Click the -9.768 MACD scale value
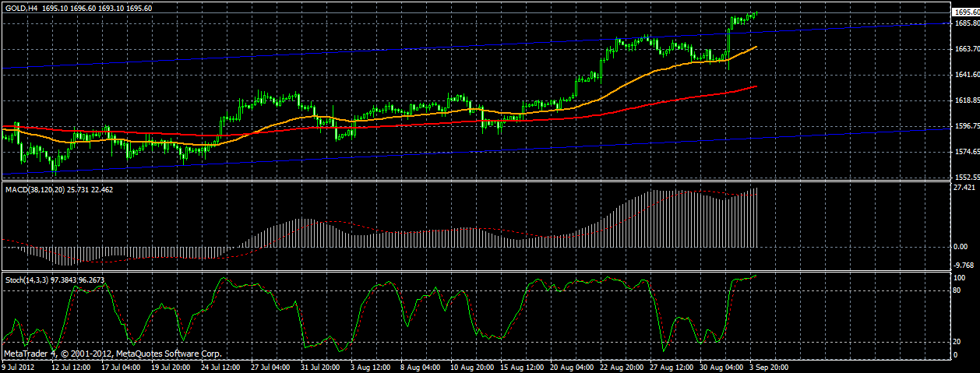 tap(964, 266)
